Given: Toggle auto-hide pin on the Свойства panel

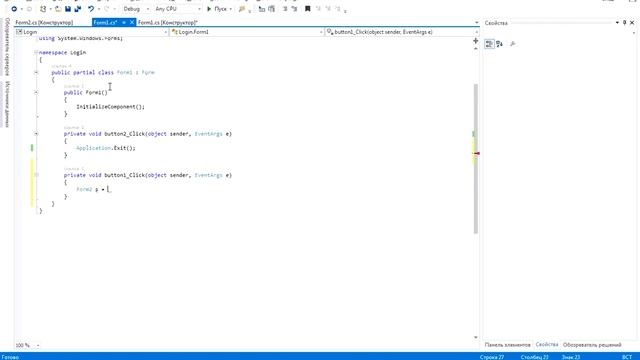Looking at the screenshot, I should coord(624,23).
